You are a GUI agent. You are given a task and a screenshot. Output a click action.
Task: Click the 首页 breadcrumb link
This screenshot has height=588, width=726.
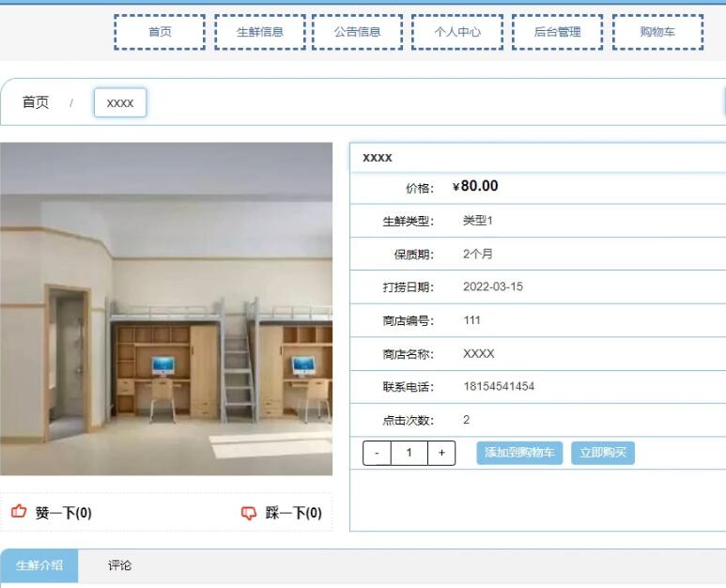(x=36, y=102)
